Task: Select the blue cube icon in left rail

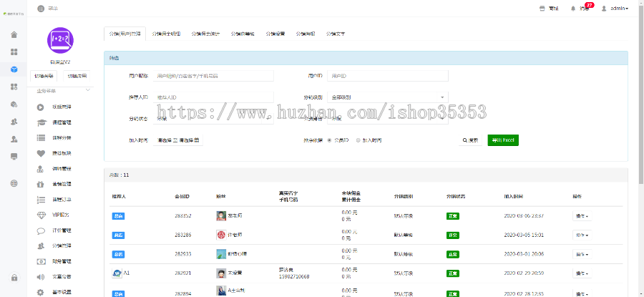Action: click(x=14, y=69)
